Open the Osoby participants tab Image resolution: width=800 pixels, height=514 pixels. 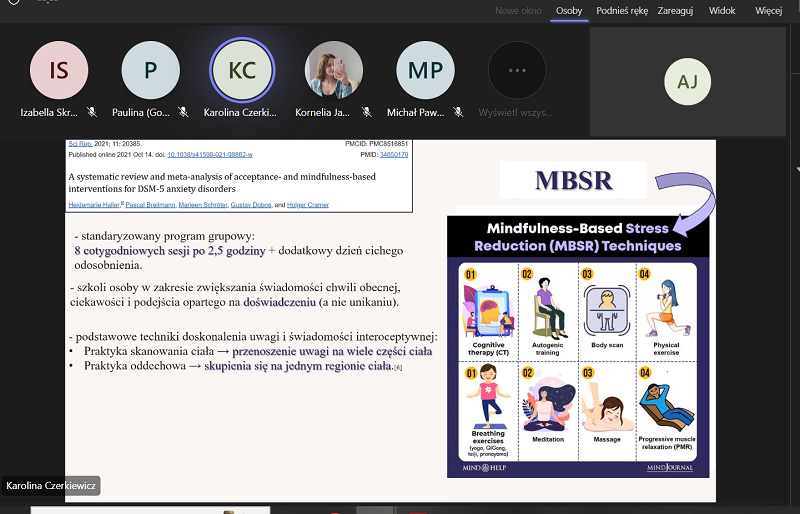[569, 10]
